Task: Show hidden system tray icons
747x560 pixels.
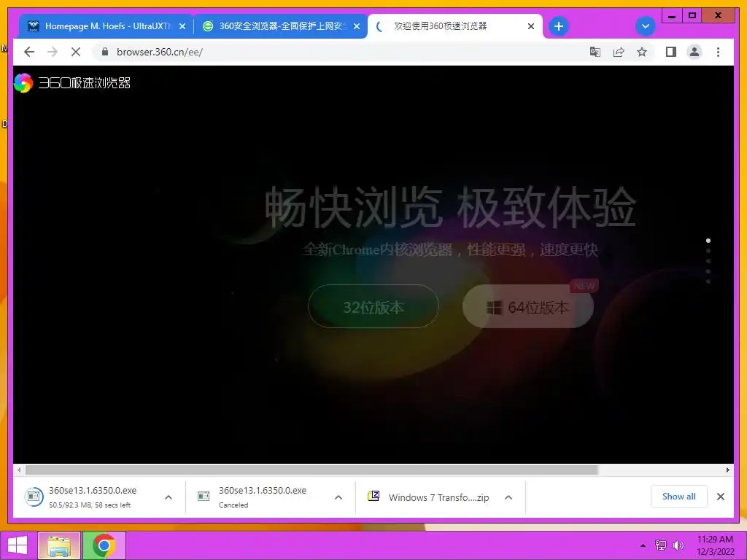Action: [x=643, y=545]
